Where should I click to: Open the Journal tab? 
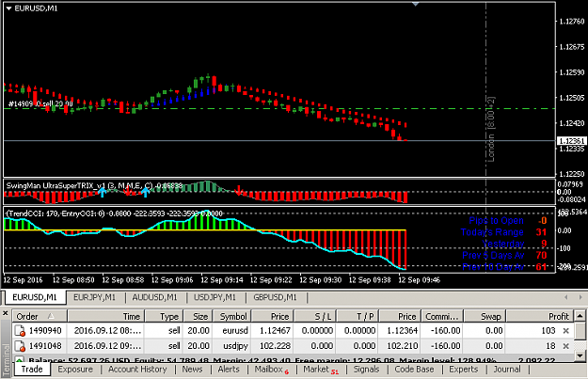point(507,370)
